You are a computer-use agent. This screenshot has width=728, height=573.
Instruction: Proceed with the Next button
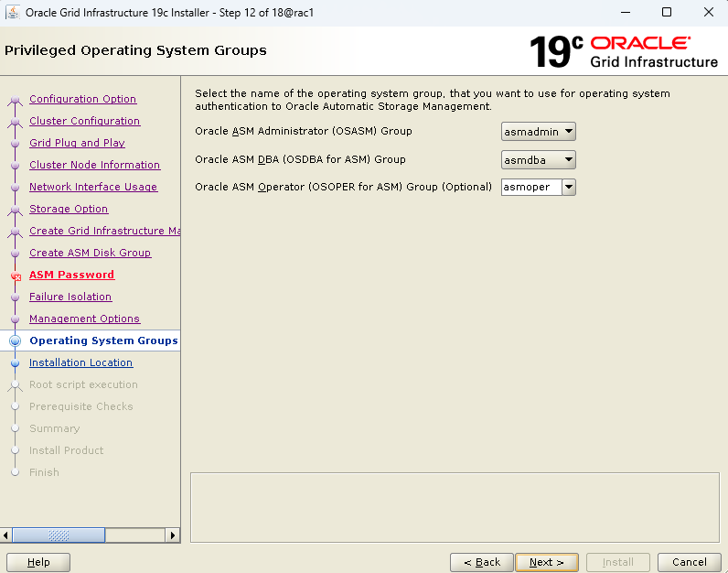tap(547, 562)
